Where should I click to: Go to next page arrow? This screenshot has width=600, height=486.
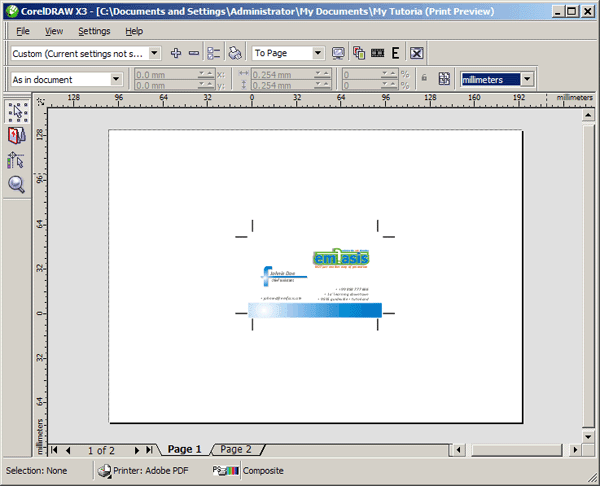pyautogui.click(x=137, y=450)
